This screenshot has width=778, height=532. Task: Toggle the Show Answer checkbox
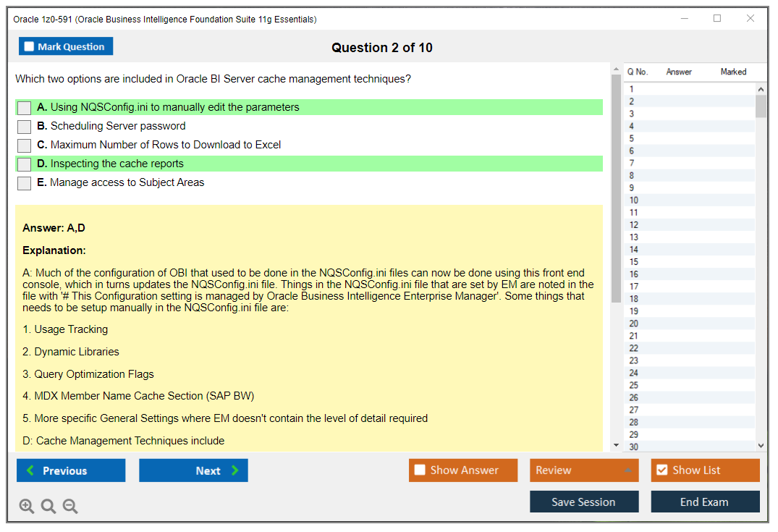420,470
